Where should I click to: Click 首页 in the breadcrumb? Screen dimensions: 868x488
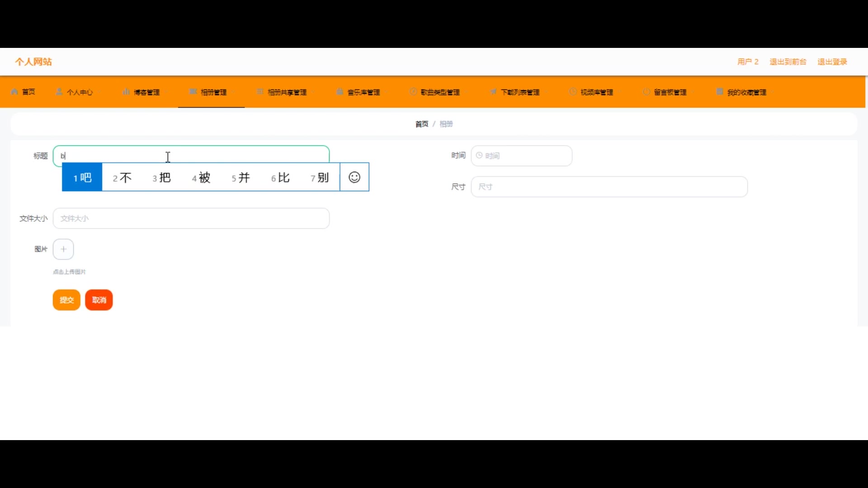(x=421, y=124)
